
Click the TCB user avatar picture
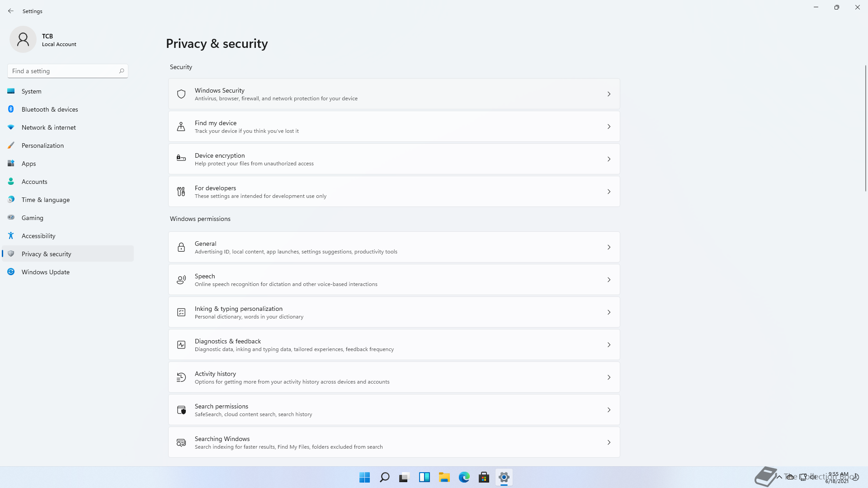(23, 39)
